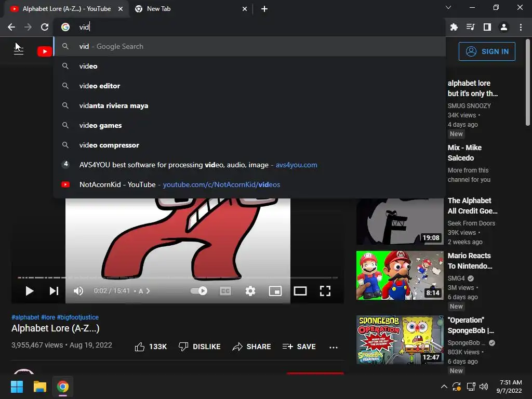Toggle the autoplay switch in player
Image resolution: width=532 pixels, height=399 pixels.
(199, 291)
